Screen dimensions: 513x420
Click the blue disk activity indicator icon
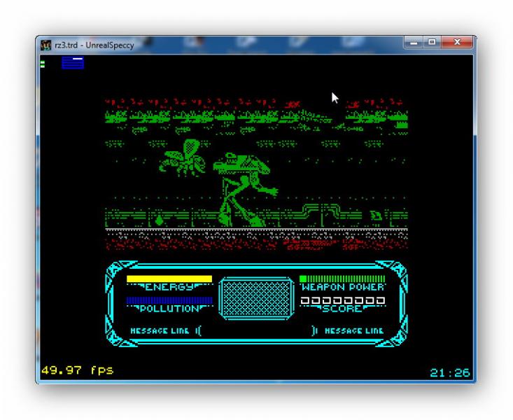73,63
